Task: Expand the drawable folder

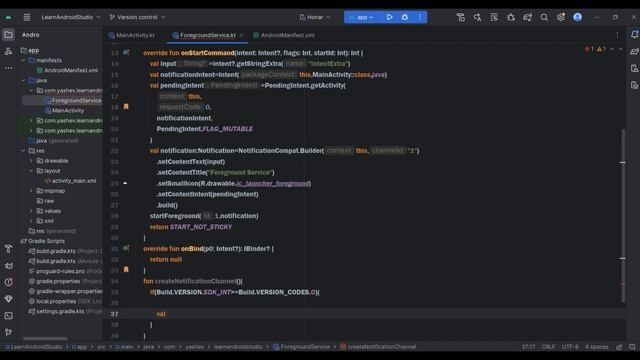Action: (31, 161)
